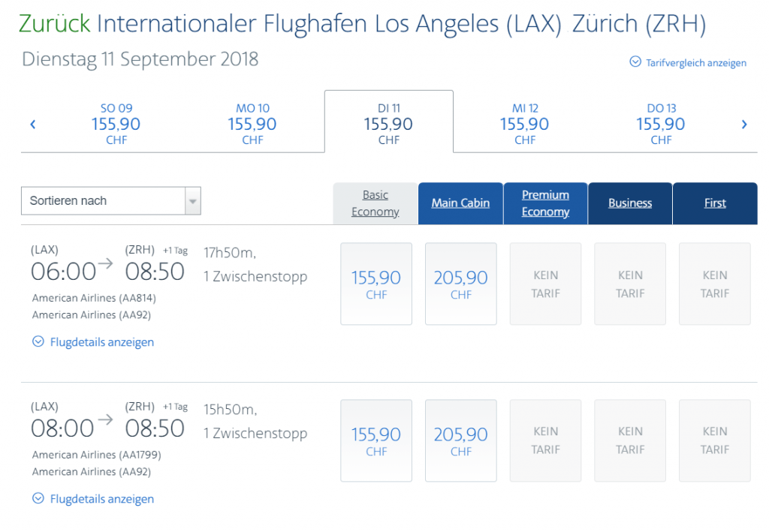
Task: Choose 205,90 CHF Main Cabin for 08:00 flight
Action: click(461, 441)
